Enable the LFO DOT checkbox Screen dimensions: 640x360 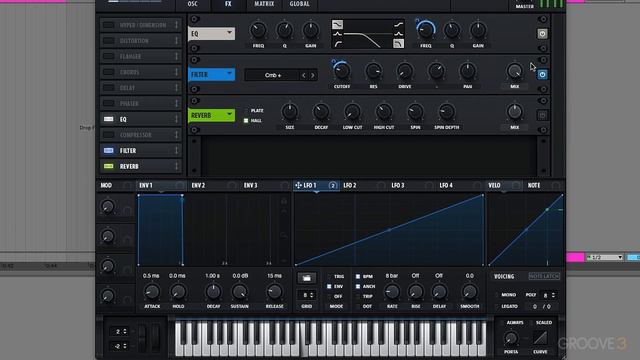tap(358, 306)
